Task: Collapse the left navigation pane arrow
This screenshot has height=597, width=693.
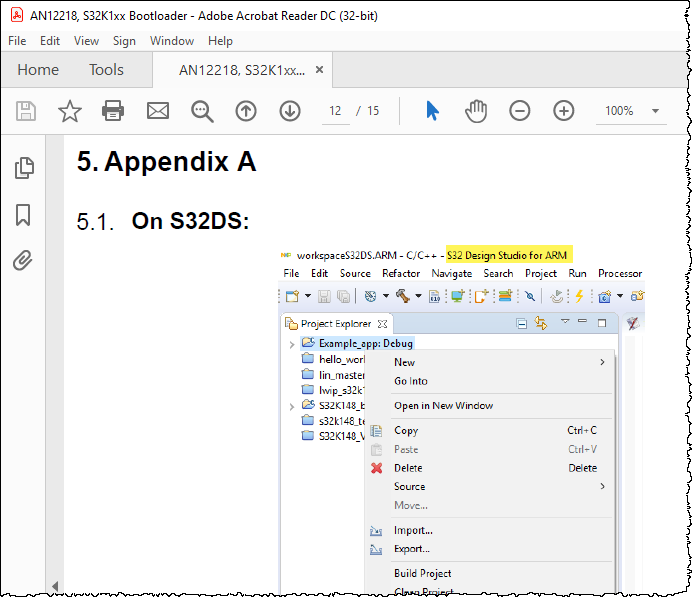Action: coord(55,586)
